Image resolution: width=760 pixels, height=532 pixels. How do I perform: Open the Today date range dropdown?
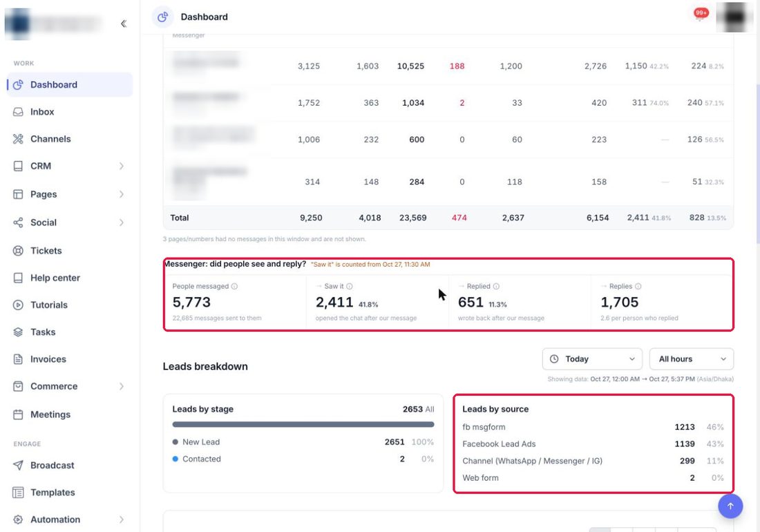pos(592,359)
